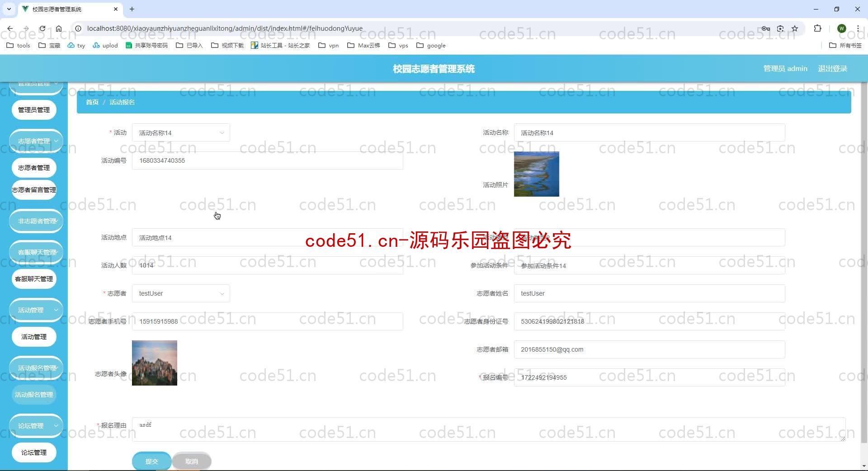Open the 站长工具 - 站长之家 bookmark

point(280,45)
